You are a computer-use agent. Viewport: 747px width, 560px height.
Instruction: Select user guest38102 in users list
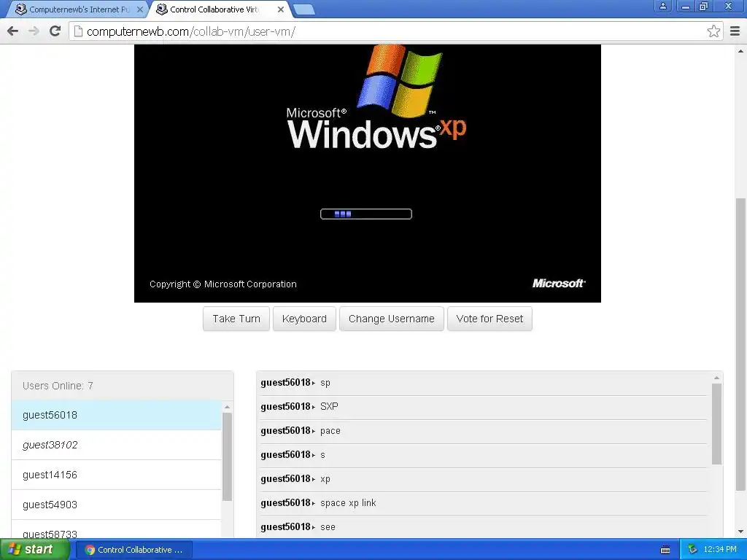point(117,445)
